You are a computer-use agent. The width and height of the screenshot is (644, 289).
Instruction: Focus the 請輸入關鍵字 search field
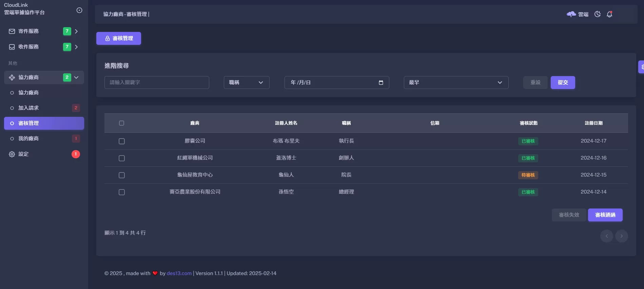click(157, 83)
